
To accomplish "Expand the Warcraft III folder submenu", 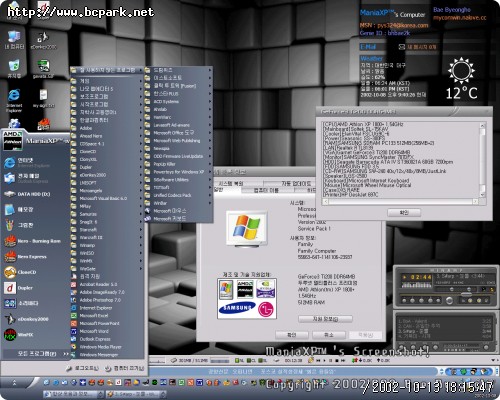I will pyautogui.click(x=107, y=237).
